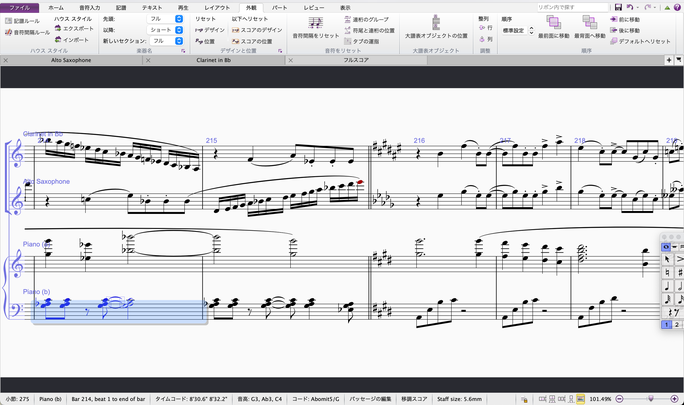Switch to the レイアウト ribbon tab
This screenshot has height=405, width=684.
(x=217, y=8)
